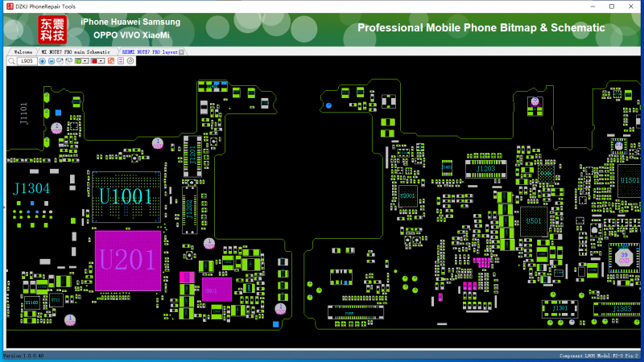This screenshot has width=644, height=362.
Task: Close the REDMI NOTE7 PRO layout tab
Action: click(x=181, y=51)
